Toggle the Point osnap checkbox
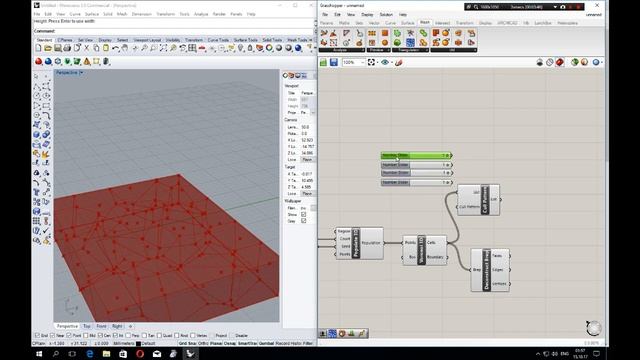 pos(69,336)
